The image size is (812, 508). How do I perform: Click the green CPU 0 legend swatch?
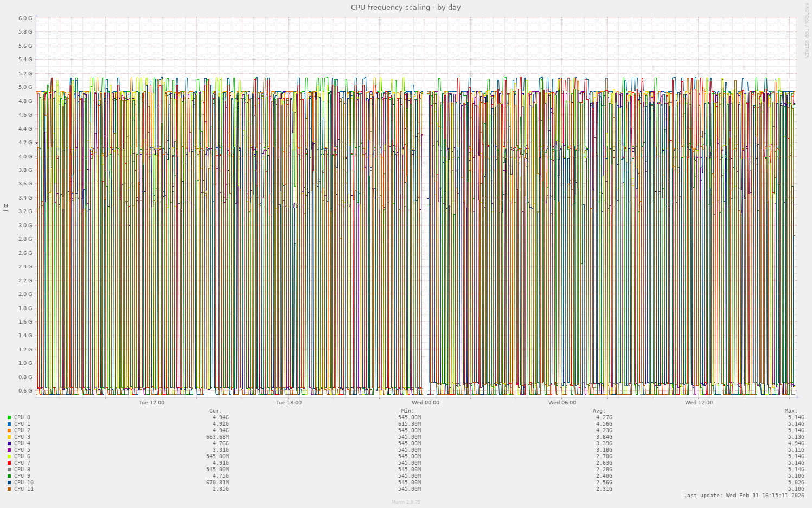[x=10, y=416]
